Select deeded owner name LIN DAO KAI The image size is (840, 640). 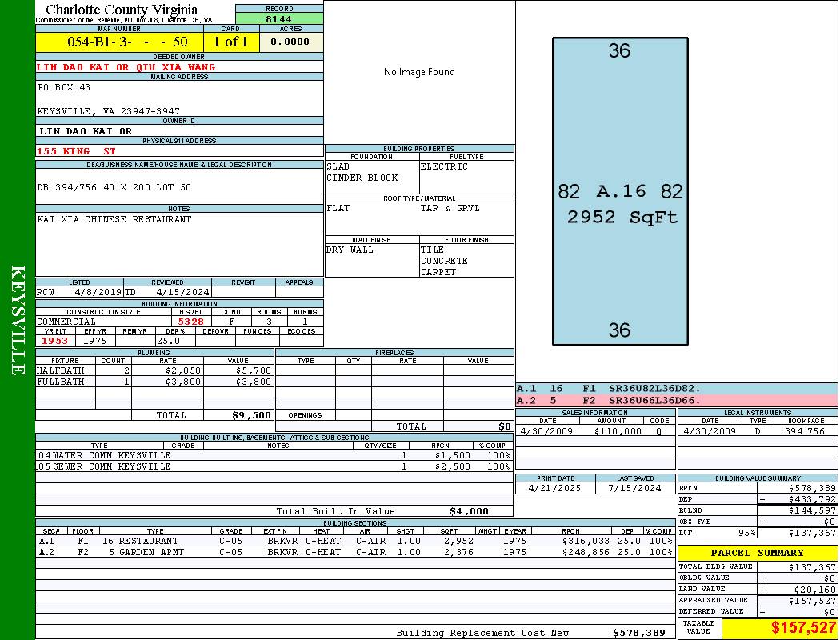[126, 67]
